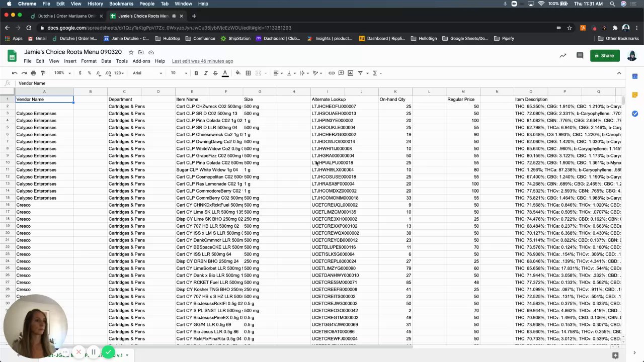Click the Undo arrow in toolbar
The width and height of the screenshot is (644, 362).
click(x=14, y=73)
